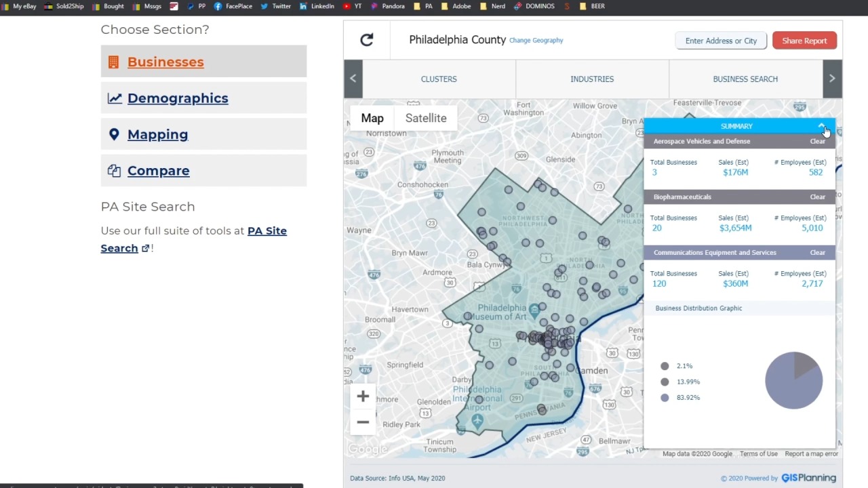Image resolution: width=868 pixels, height=488 pixels.
Task: Clear the Biopharmaceuticals cluster
Action: pyautogui.click(x=817, y=197)
